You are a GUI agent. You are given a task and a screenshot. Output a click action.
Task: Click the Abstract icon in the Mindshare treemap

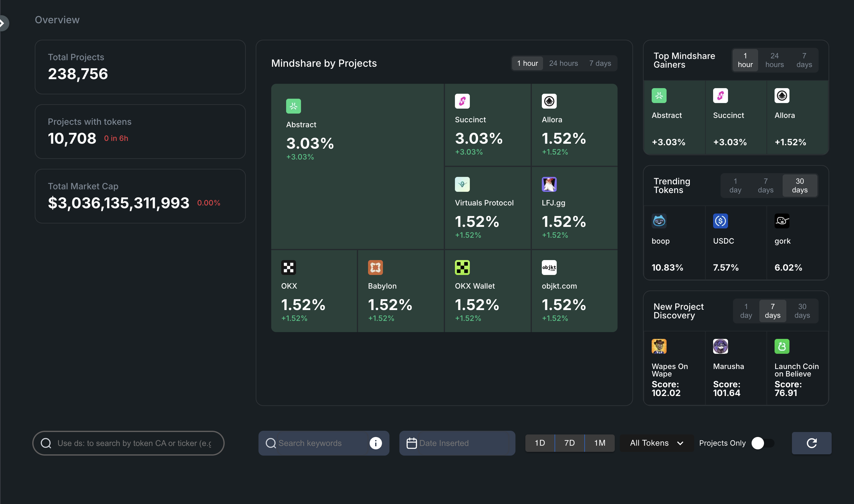tap(293, 106)
